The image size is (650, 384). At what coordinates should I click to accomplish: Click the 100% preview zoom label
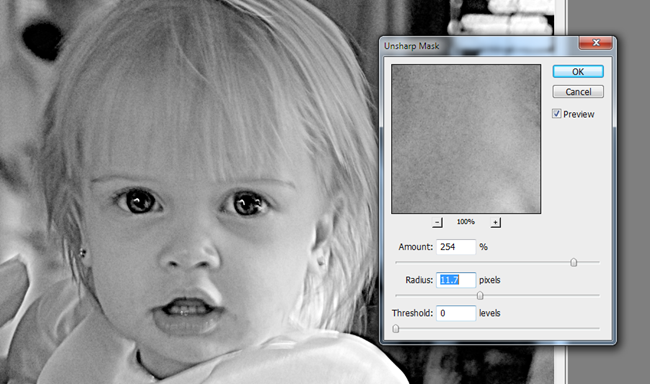click(x=466, y=222)
